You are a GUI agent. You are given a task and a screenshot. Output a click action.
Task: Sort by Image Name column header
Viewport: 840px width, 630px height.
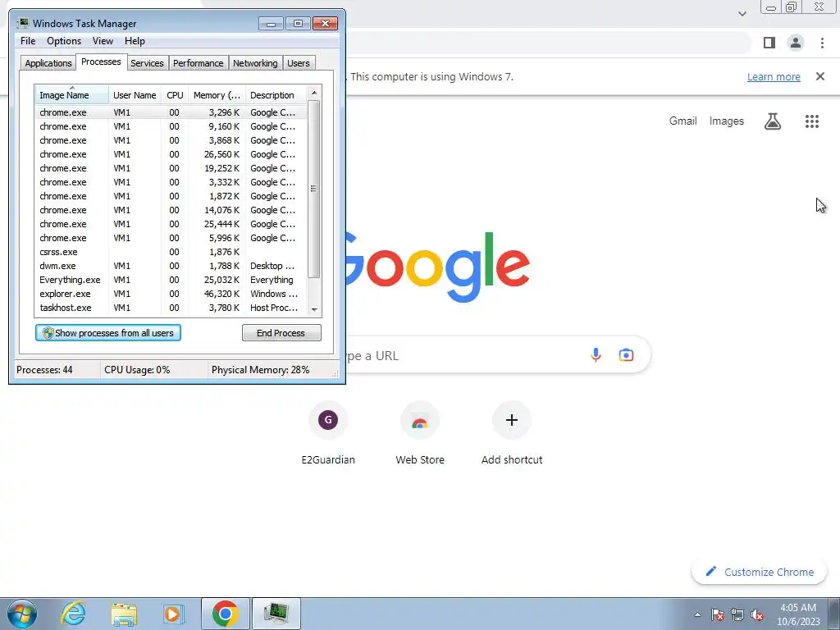(x=72, y=95)
